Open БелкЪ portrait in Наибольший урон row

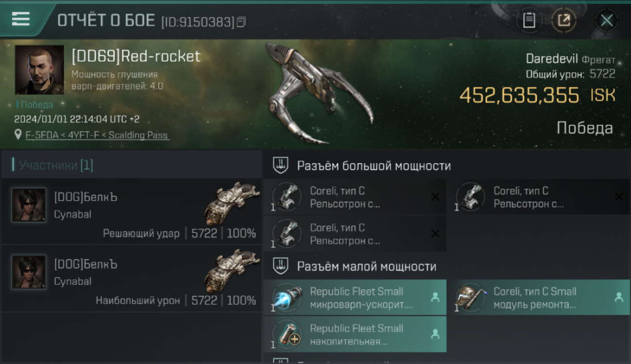pyautogui.click(x=29, y=272)
